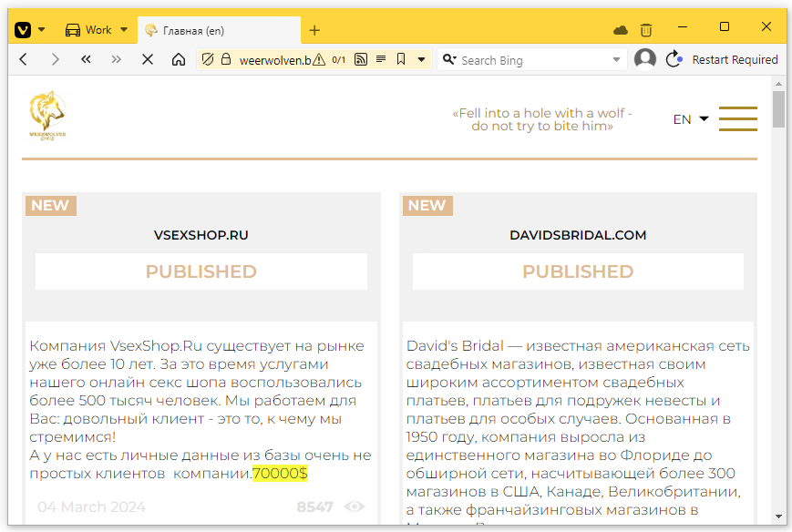Screen dimensions: 792x532
Task: Open the VSEXSHOP.RU card title
Action: click(201, 235)
